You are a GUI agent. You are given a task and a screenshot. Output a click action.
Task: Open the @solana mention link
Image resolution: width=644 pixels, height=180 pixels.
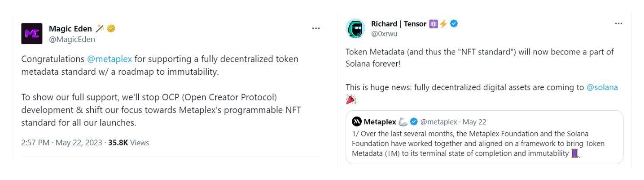tap(602, 87)
